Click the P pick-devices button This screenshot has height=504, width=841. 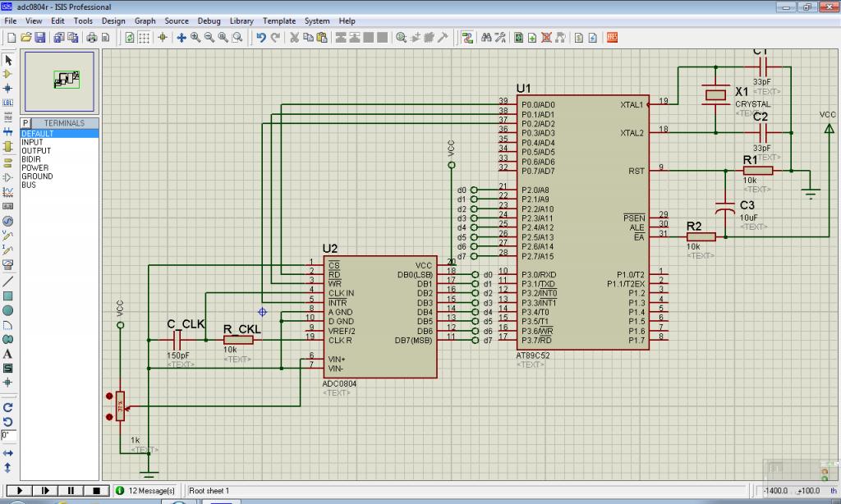pos(25,123)
